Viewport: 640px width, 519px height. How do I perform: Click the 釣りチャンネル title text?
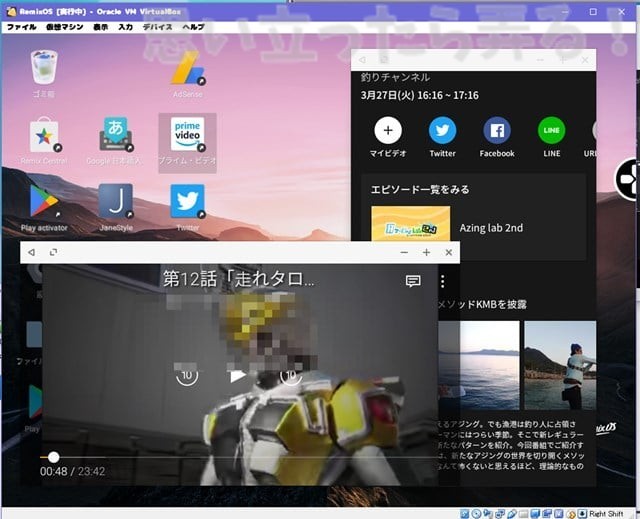[x=395, y=77]
